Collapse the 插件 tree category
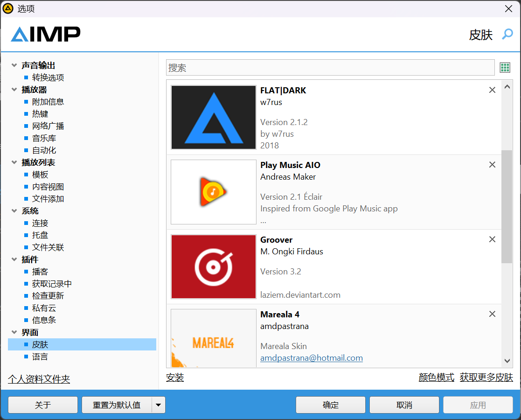521x420 pixels. pyautogui.click(x=14, y=260)
